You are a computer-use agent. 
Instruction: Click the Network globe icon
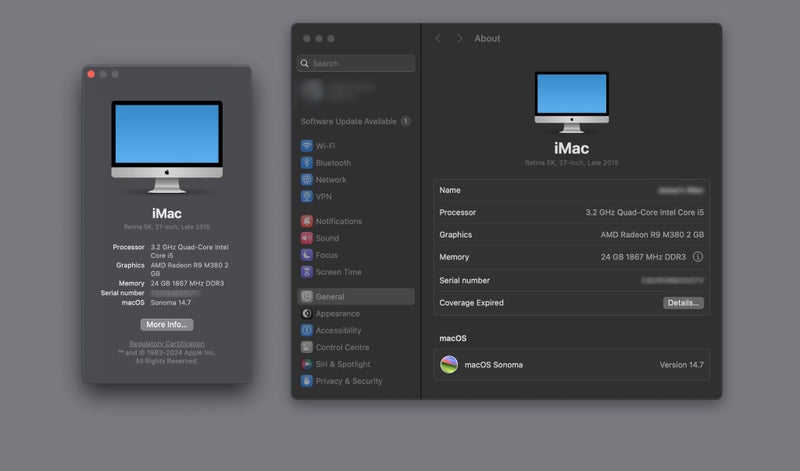pyautogui.click(x=307, y=180)
